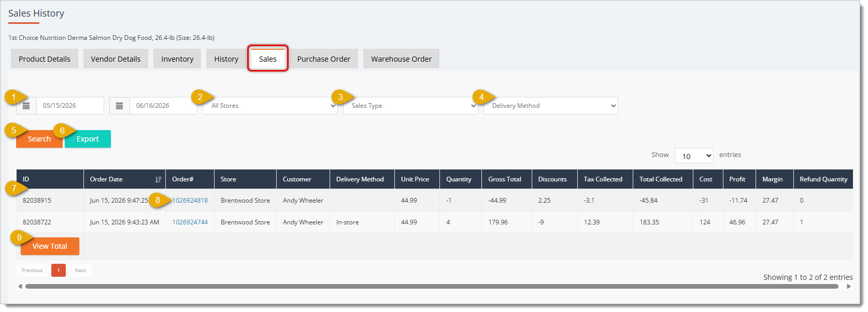Click total collected value -45.84
The width and height of the screenshot is (868, 312).
pyautogui.click(x=649, y=201)
